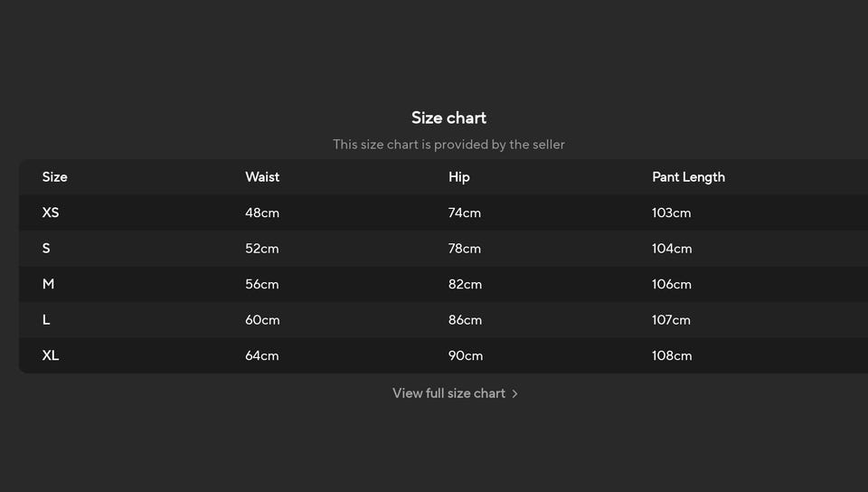Click the XL size row label
This screenshot has height=492, width=868.
point(51,355)
